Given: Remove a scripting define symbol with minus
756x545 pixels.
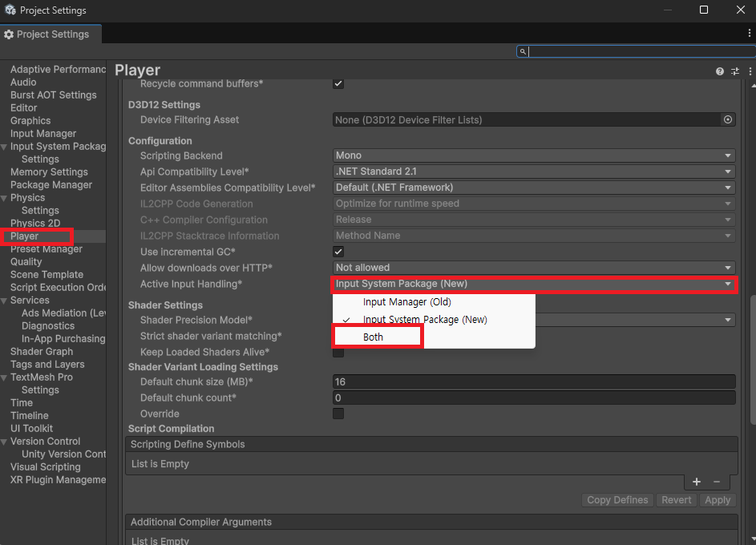Looking at the screenshot, I should point(717,482).
